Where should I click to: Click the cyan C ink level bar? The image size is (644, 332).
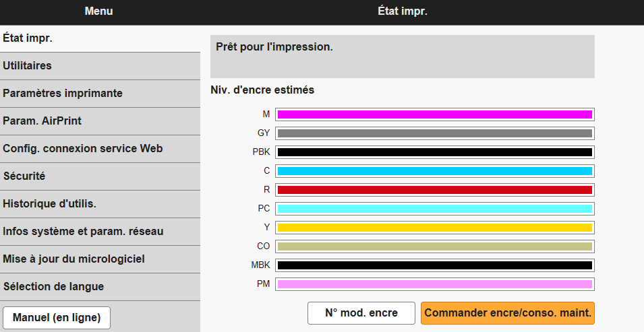(x=434, y=171)
